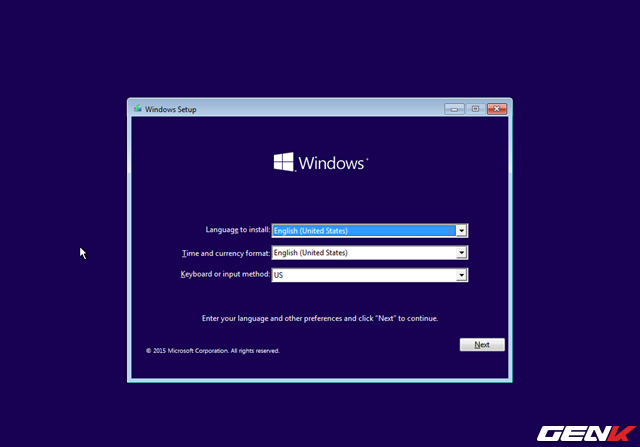Maximize the Windows Setup window

pyautogui.click(x=476, y=109)
